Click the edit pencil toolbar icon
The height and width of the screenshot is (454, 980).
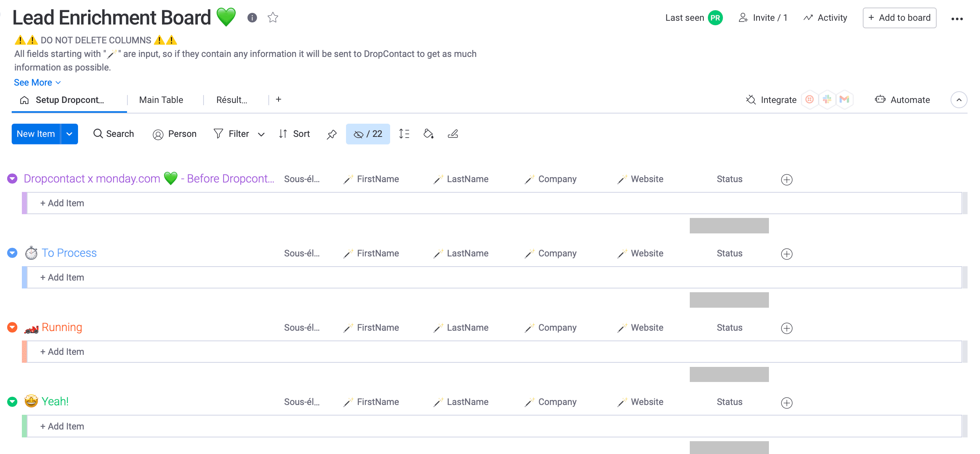click(x=453, y=134)
